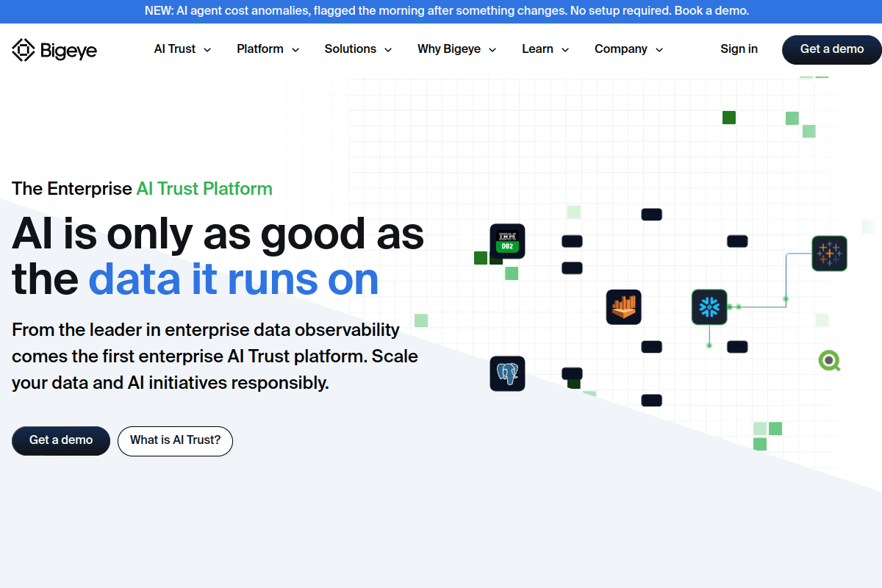The image size is (882, 588).
Task: Click the 'data it runs on' heading text
Action: [x=234, y=280]
